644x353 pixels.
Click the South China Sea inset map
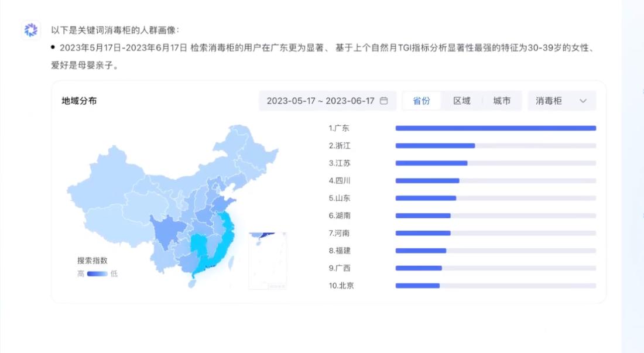pyautogui.click(x=268, y=261)
